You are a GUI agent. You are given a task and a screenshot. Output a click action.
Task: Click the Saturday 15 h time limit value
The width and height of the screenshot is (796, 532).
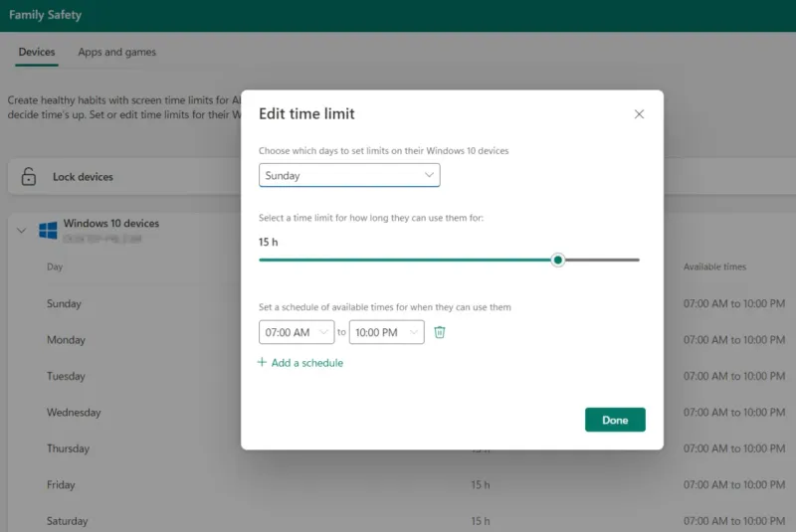(x=481, y=521)
